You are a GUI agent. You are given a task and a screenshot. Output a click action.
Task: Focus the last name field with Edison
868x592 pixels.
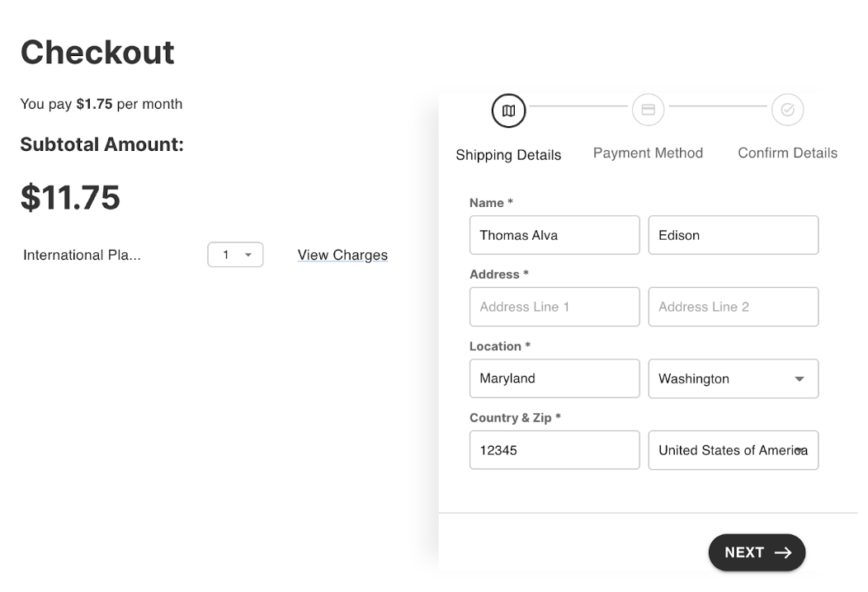coord(733,235)
